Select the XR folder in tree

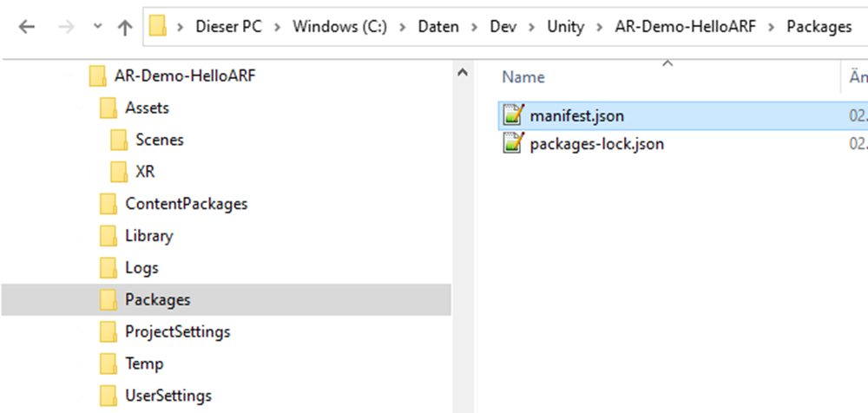(145, 172)
